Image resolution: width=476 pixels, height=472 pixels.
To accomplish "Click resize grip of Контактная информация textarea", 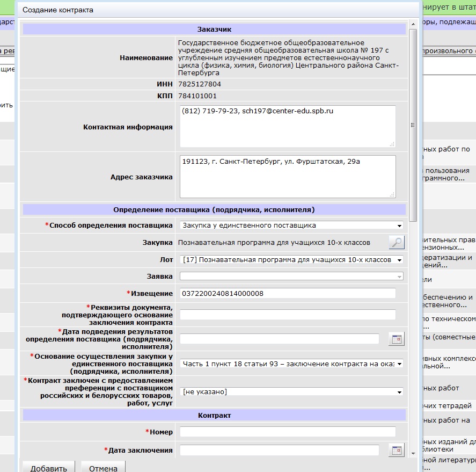I will pos(392,144).
